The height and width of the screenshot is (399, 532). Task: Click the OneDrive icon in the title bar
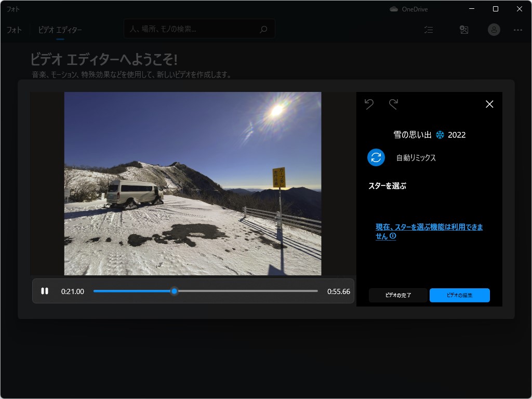[x=393, y=9]
